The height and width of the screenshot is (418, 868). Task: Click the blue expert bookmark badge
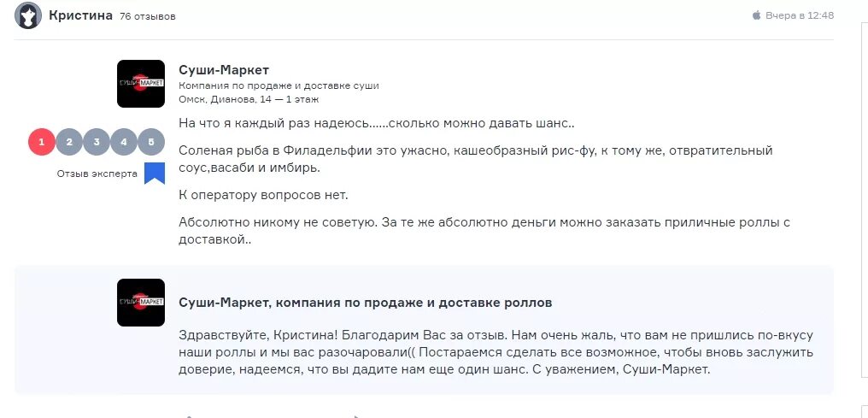point(155,174)
